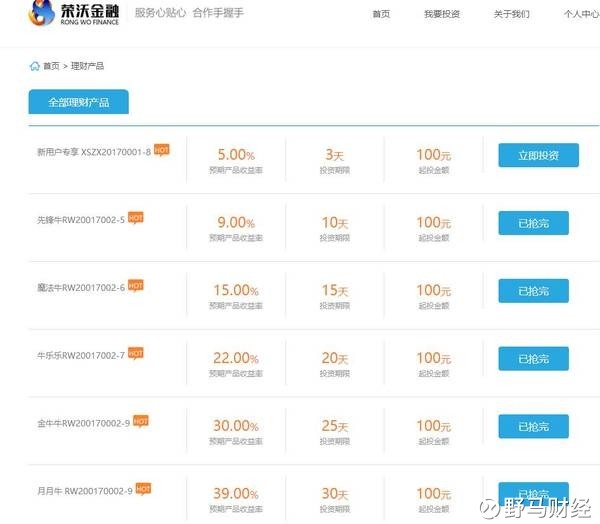Click HOT badge next to 牛乐乐RW20017002-7
This screenshot has width=600, height=524.
click(x=135, y=353)
